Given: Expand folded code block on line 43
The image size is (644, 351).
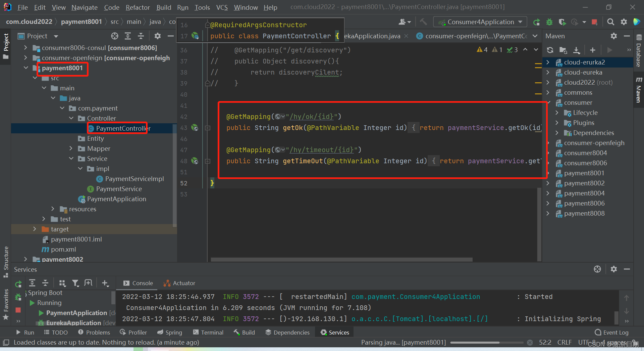Looking at the screenshot, I should 208,128.
